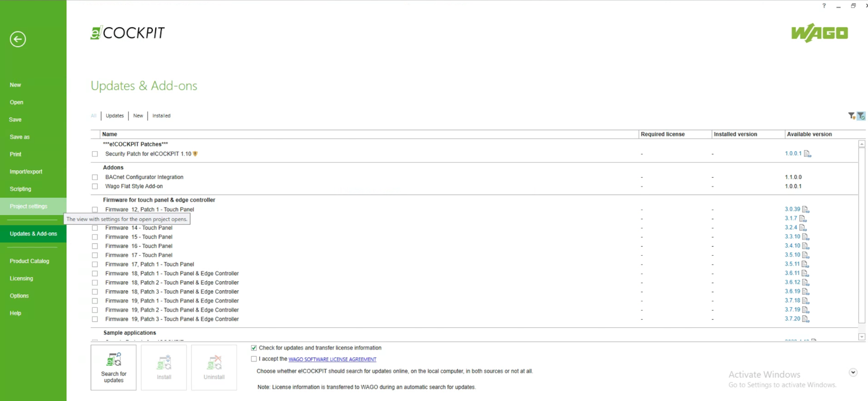Viewport: 868px width, 401px height.
Task: Open release notes icon beside version 3.1.7
Action: click(x=803, y=219)
